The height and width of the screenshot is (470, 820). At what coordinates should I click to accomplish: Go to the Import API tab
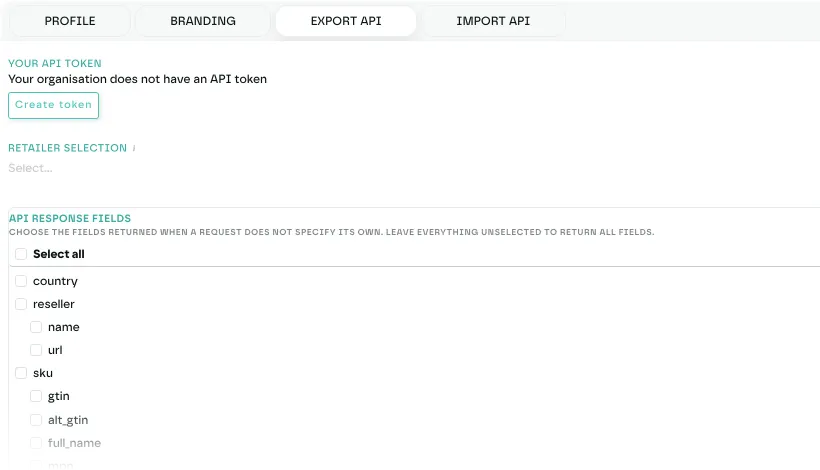(493, 21)
